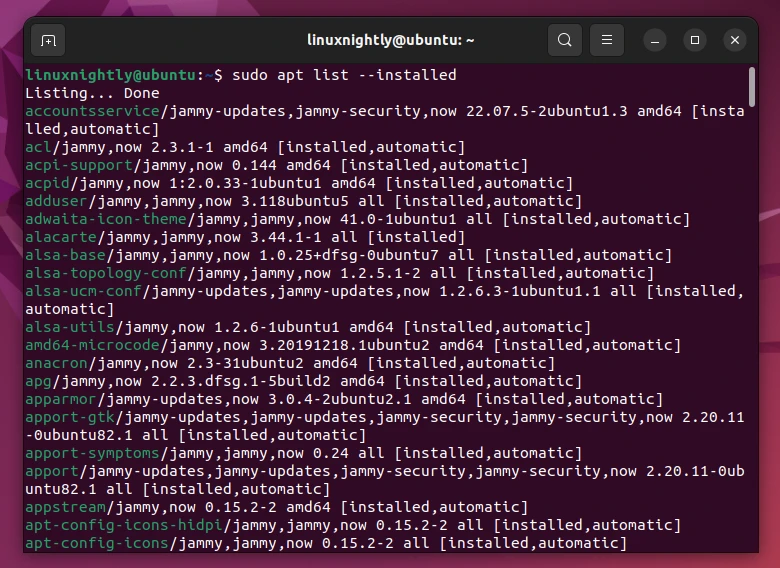Open a new terminal tab
The height and width of the screenshot is (568, 780).
[48, 40]
